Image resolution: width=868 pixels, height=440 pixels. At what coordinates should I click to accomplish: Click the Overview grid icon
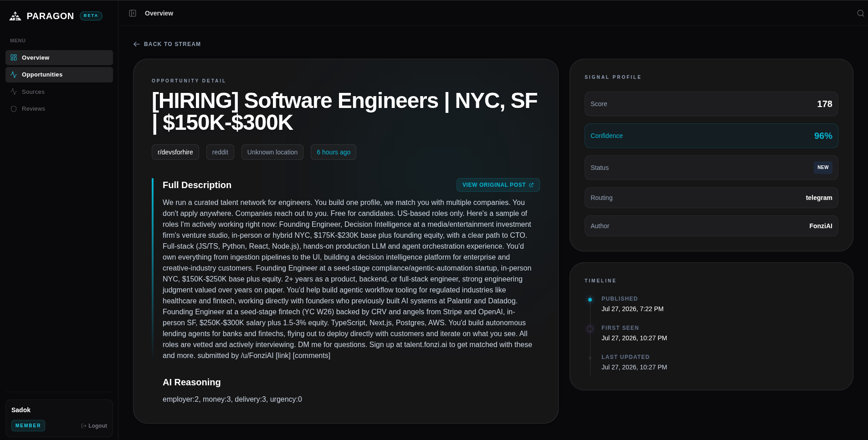(14, 57)
